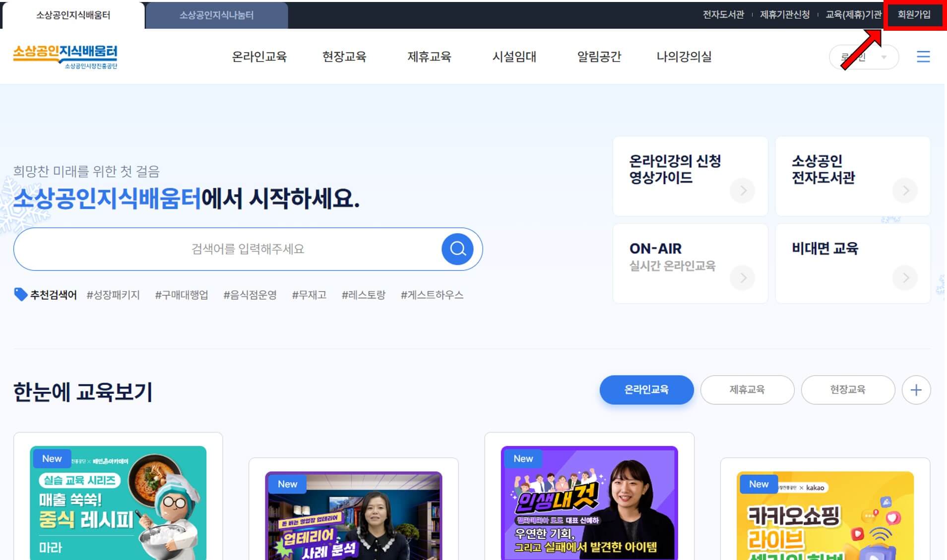Open 소상공인 전자도서관 using its arrow icon
Viewport: 947px width, 560px height.
(x=904, y=190)
